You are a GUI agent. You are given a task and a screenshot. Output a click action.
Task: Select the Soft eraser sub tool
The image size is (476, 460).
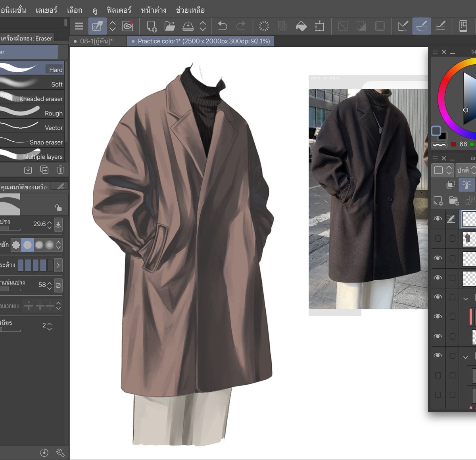[32, 84]
